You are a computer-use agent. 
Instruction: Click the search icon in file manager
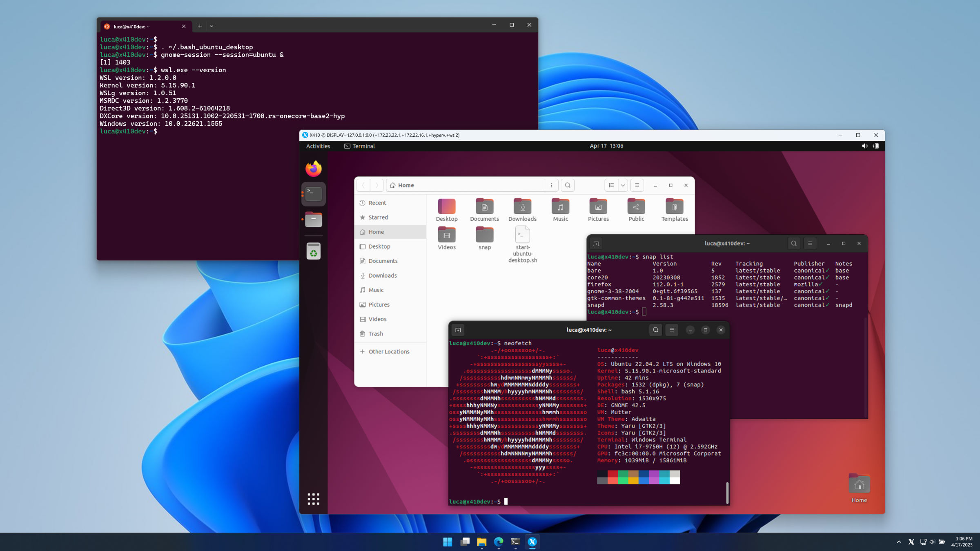[x=567, y=185]
